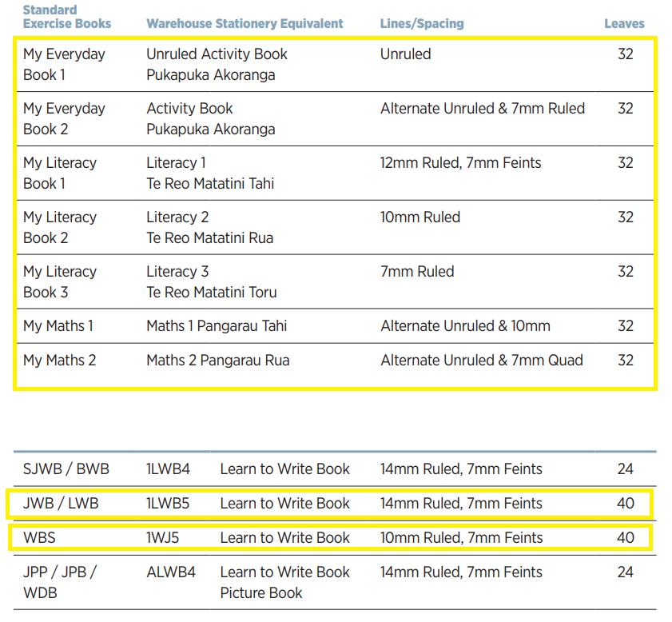Select 'Maths 2 Pangarau Rua' cell

(x=218, y=360)
